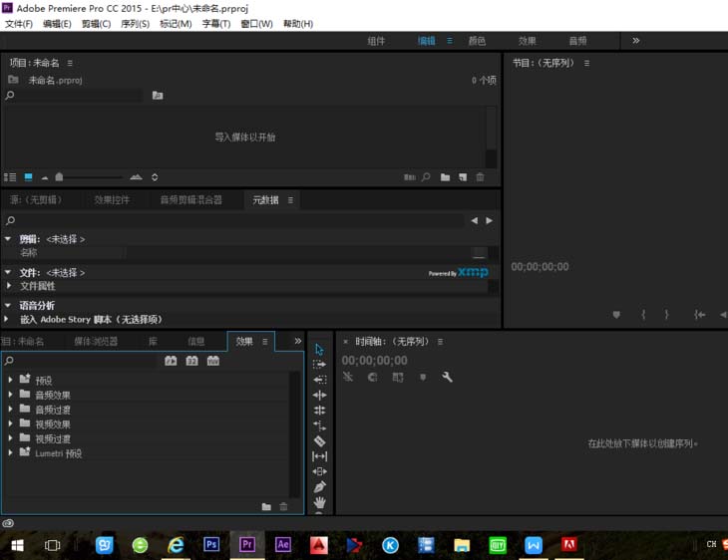The height and width of the screenshot is (560, 728).
Task: Toggle Accelerated Effects filter in Effects panel
Action: pyautogui.click(x=171, y=361)
